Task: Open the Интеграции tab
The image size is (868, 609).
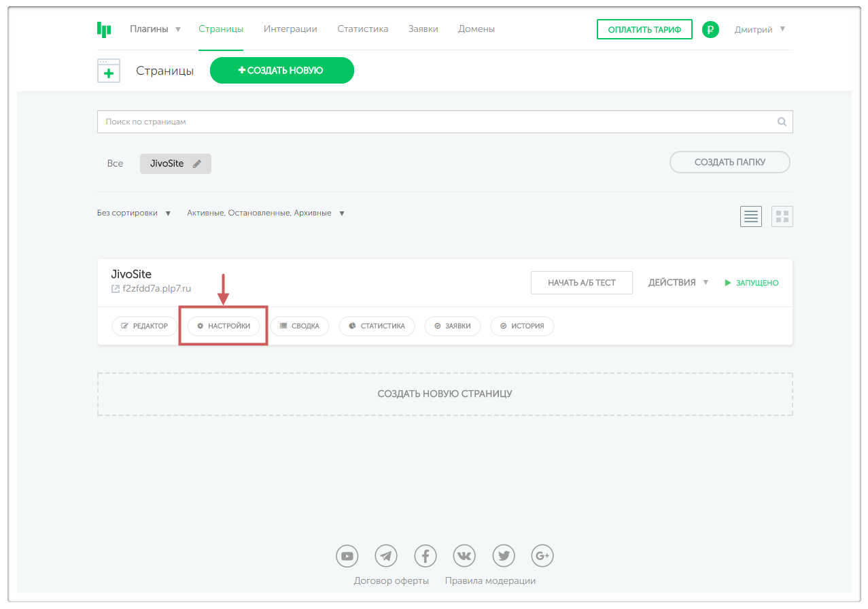Action: 290,29
